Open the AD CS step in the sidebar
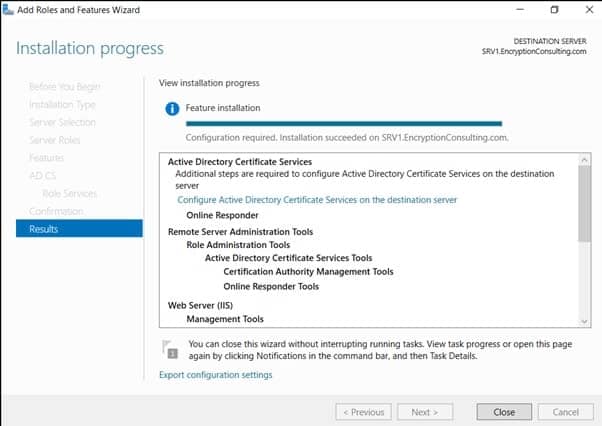This screenshot has height=426, width=602. pyautogui.click(x=42, y=176)
